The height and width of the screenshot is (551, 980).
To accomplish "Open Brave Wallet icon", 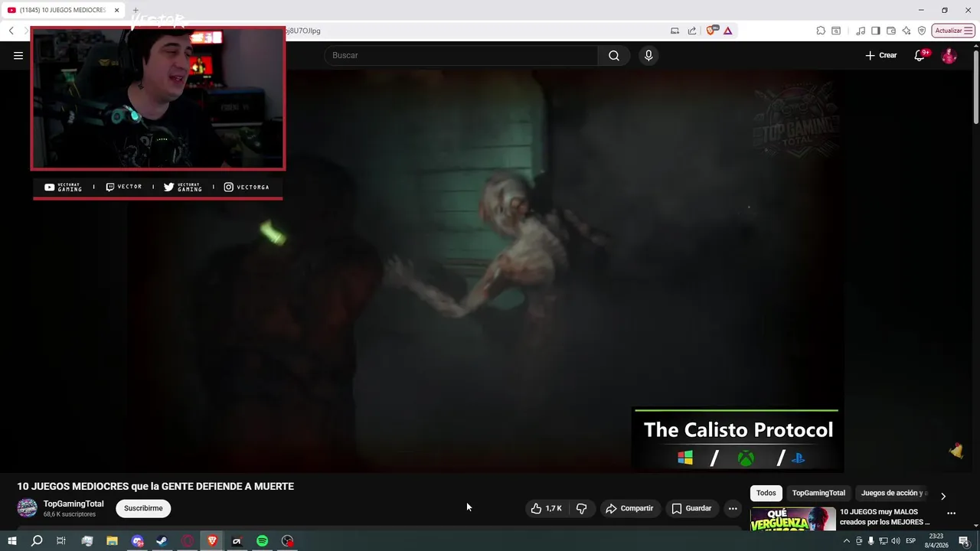I will point(891,31).
